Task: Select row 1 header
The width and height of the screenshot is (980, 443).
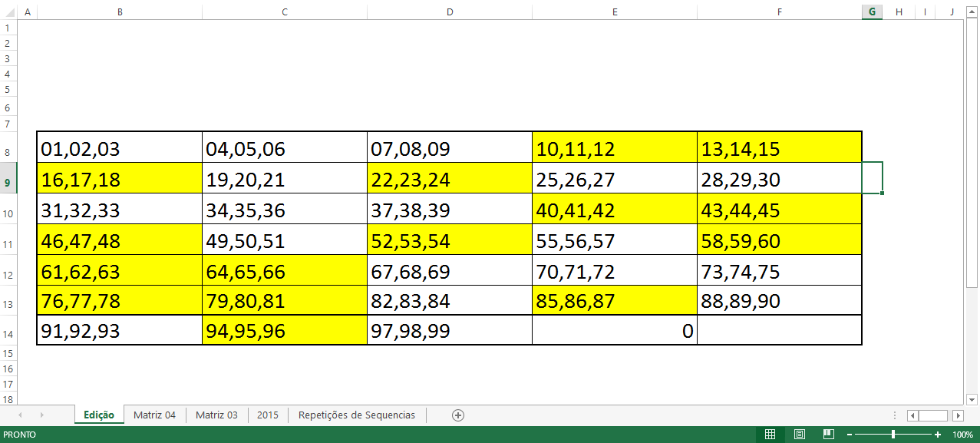Action: point(8,27)
